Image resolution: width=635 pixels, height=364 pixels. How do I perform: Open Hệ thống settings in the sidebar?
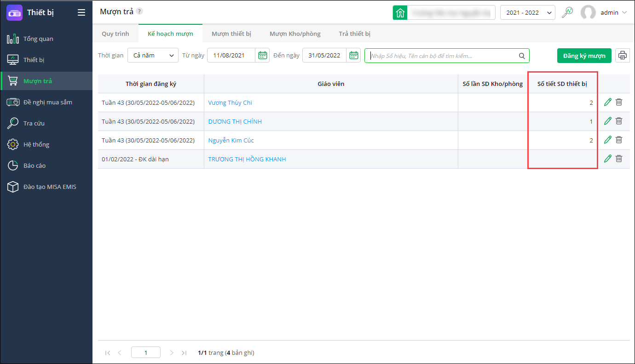pyautogui.click(x=46, y=144)
